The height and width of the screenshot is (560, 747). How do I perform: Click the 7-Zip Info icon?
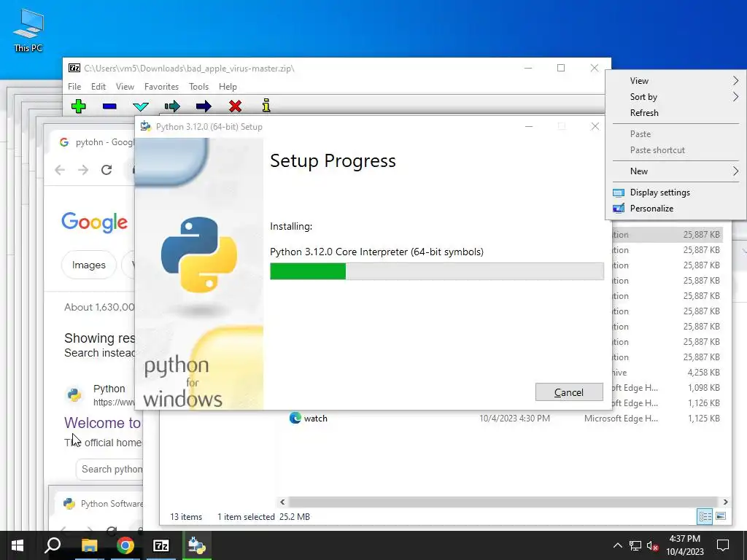(266, 105)
